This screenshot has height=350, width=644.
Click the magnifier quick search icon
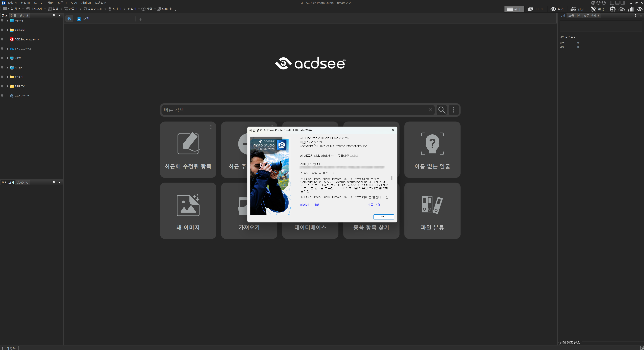pyautogui.click(x=441, y=110)
